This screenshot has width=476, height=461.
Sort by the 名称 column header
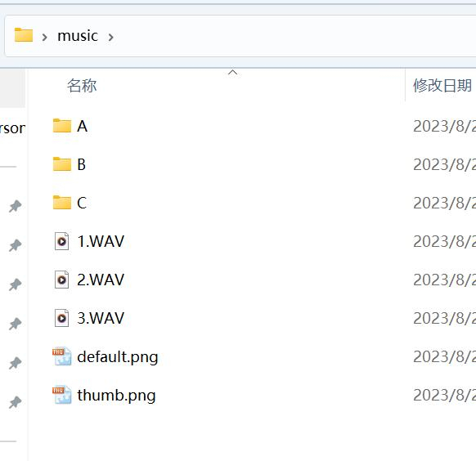82,86
